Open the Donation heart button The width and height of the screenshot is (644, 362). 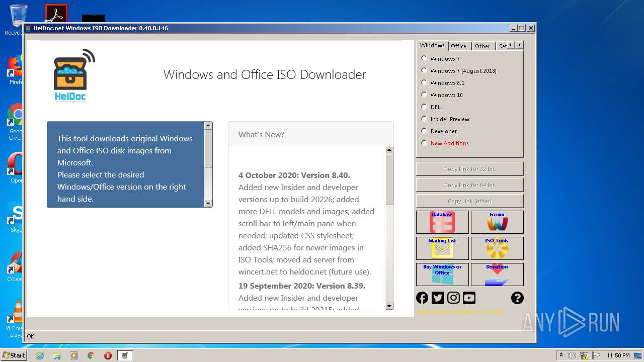(x=497, y=275)
